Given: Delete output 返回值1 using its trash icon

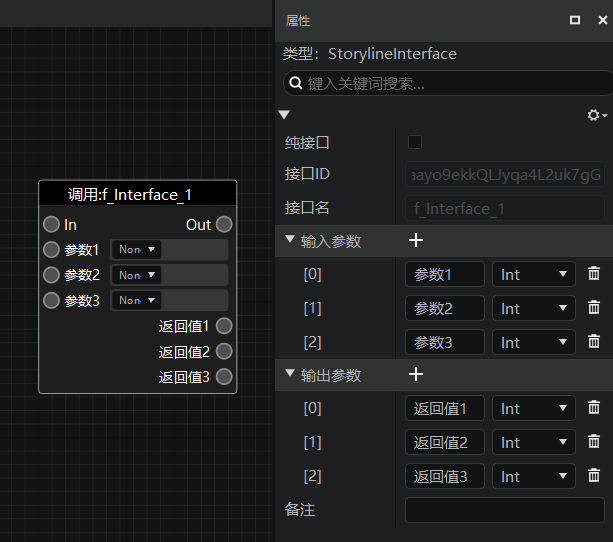Looking at the screenshot, I should (593, 407).
